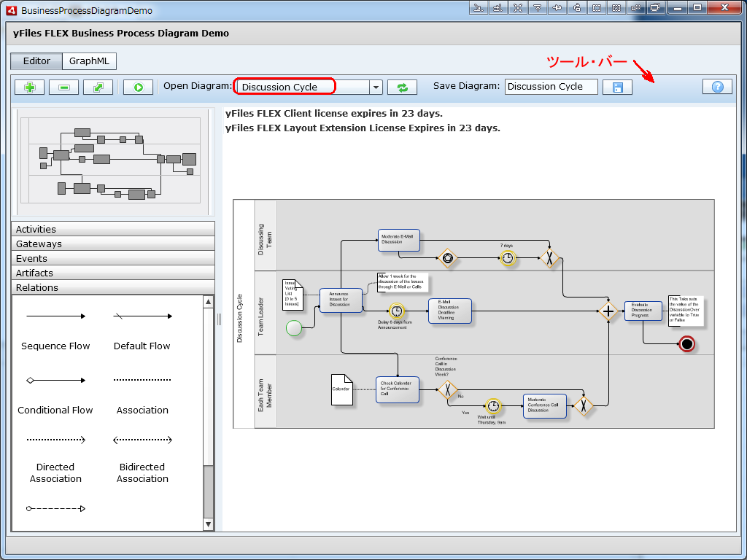Pick the dotted Association line
Image resolution: width=747 pixels, height=560 pixels.
pos(142,380)
